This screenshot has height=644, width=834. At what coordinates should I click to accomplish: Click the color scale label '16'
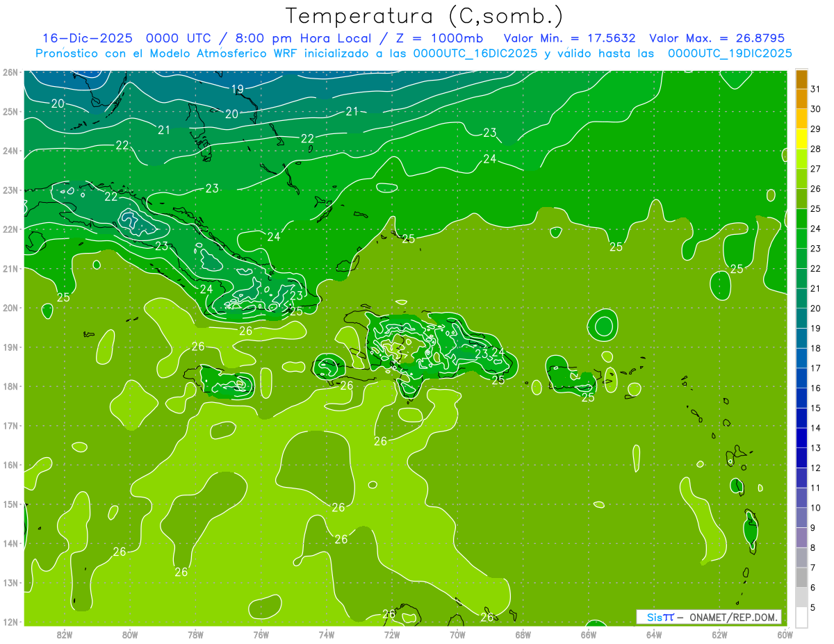(x=815, y=388)
